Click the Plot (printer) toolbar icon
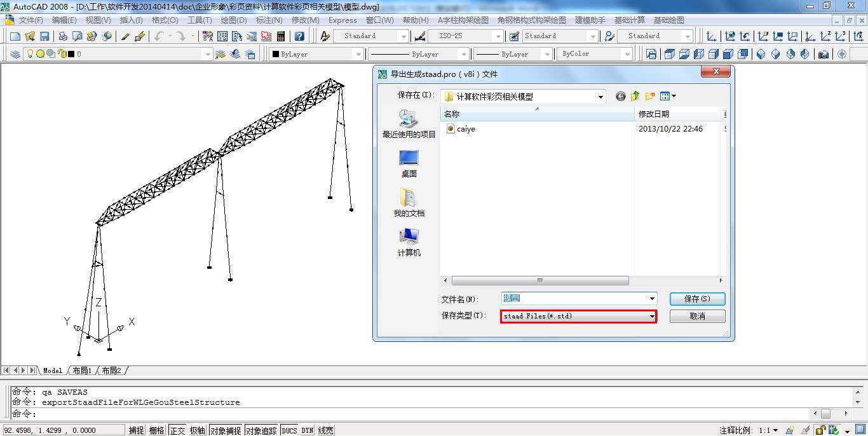868x436 pixels. pos(63,36)
